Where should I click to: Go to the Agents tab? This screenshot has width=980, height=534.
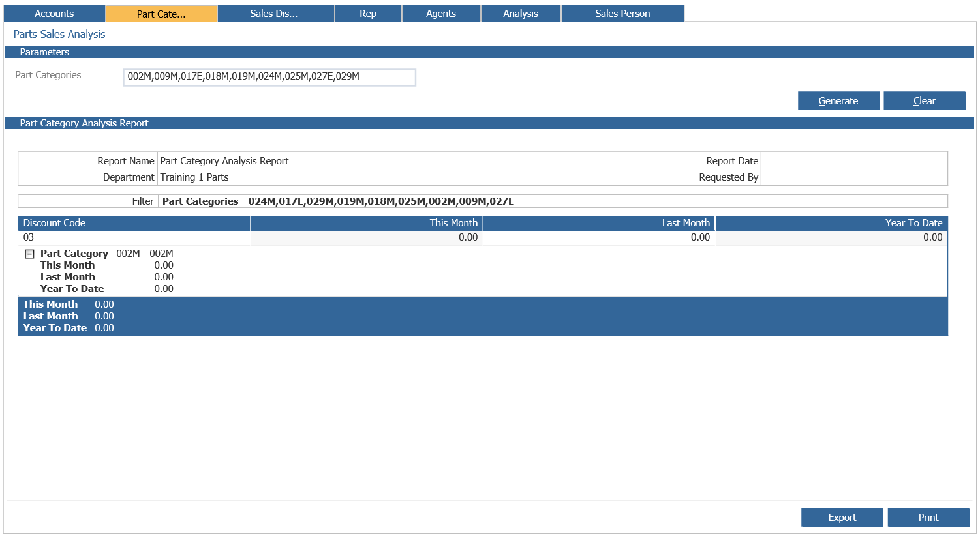[441, 14]
